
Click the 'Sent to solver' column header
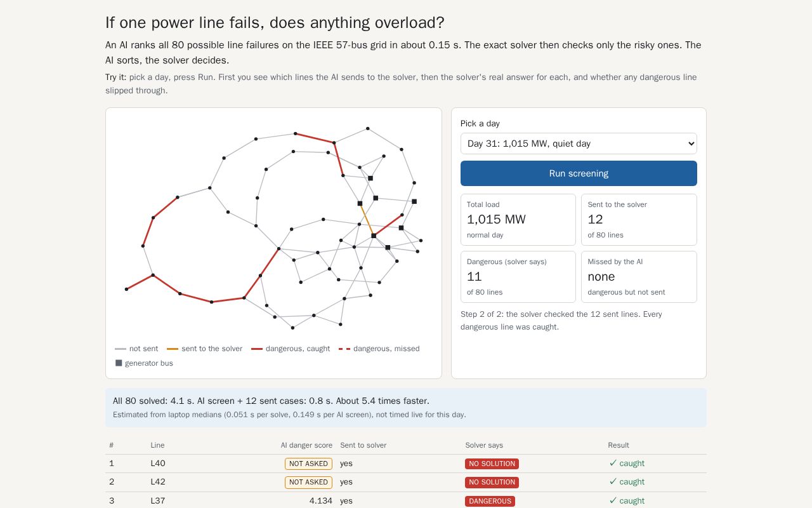363,445
